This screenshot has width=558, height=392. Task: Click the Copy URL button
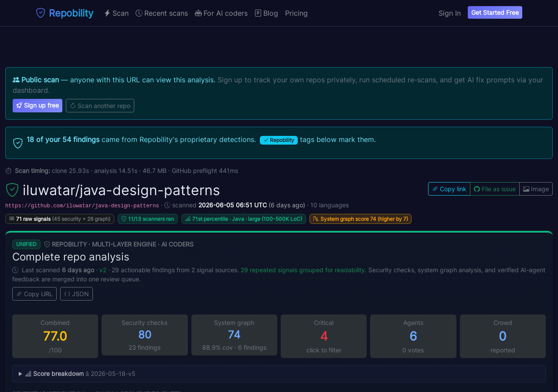34,294
